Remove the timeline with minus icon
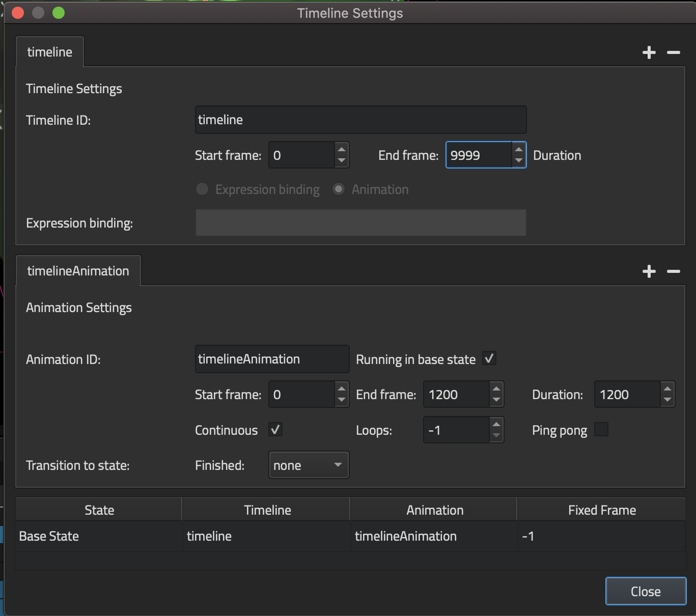696x616 pixels. click(x=673, y=52)
